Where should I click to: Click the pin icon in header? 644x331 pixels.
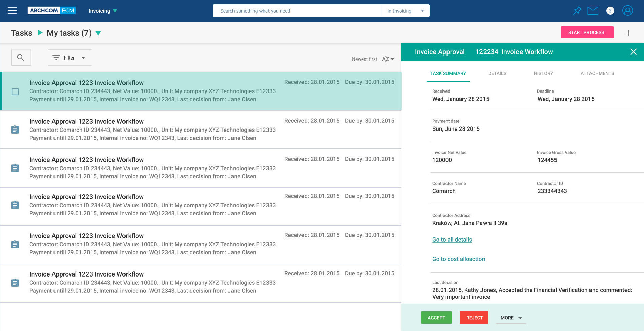point(577,11)
